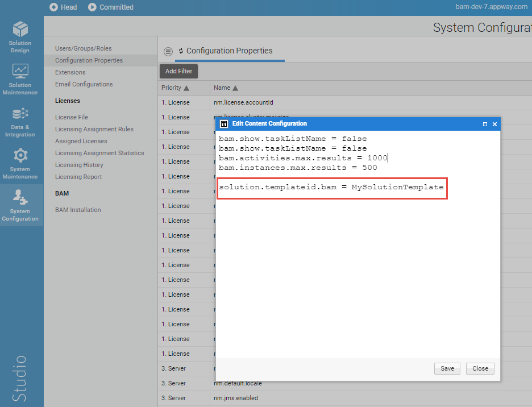Open the System Maintenance module
This screenshot has height=407, width=532.
20,163
